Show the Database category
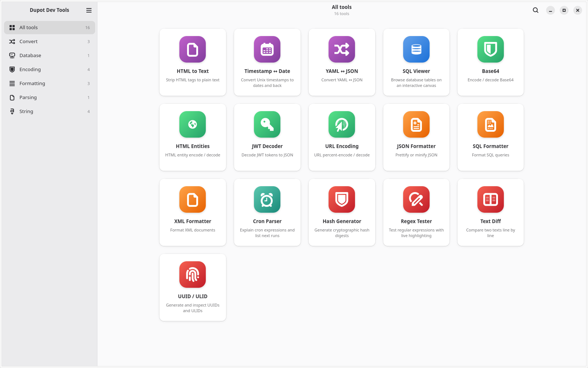 pyautogui.click(x=50, y=56)
